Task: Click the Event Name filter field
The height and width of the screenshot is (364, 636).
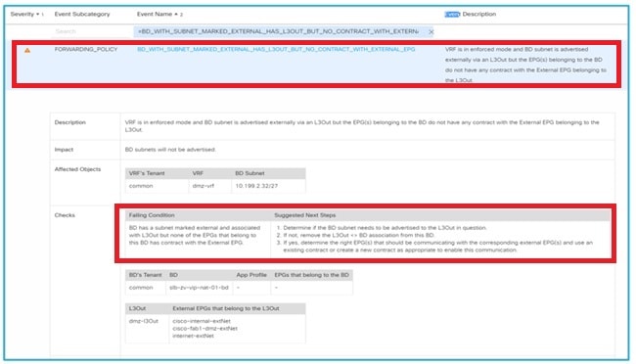Action: click(x=284, y=31)
